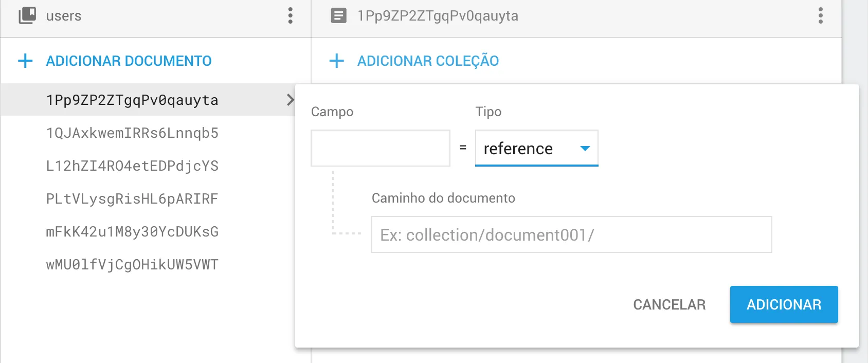Open the document panel three-dot menu
Viewport: 868px width, 363px height.
821,15
